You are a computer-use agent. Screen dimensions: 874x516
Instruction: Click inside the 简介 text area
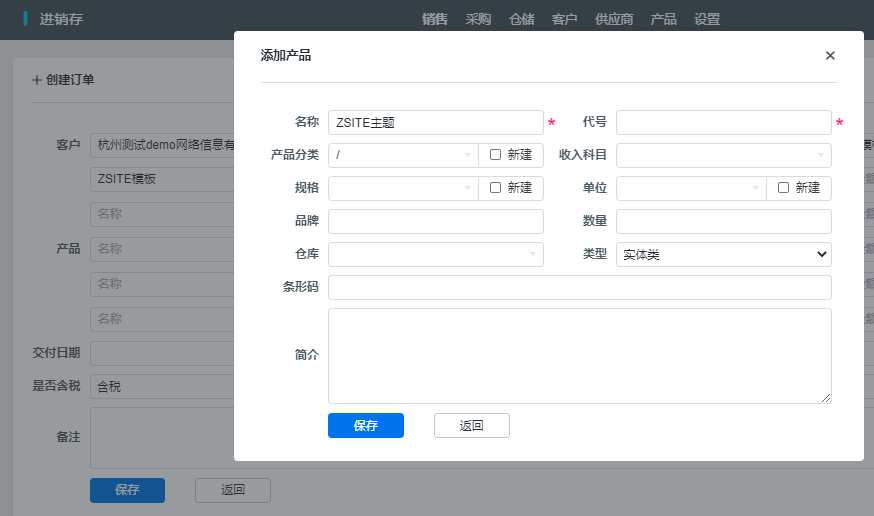[579, 355]
